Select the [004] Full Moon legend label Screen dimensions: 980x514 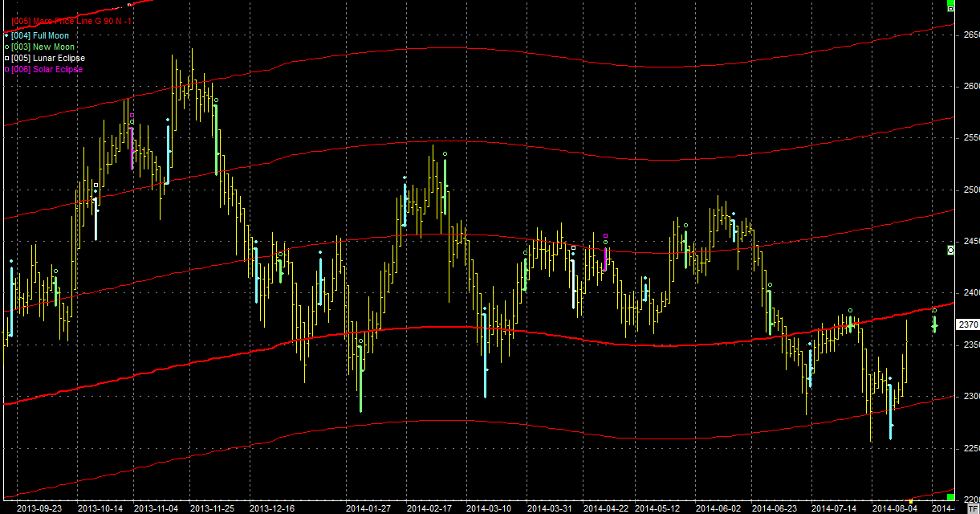[40, 35]
